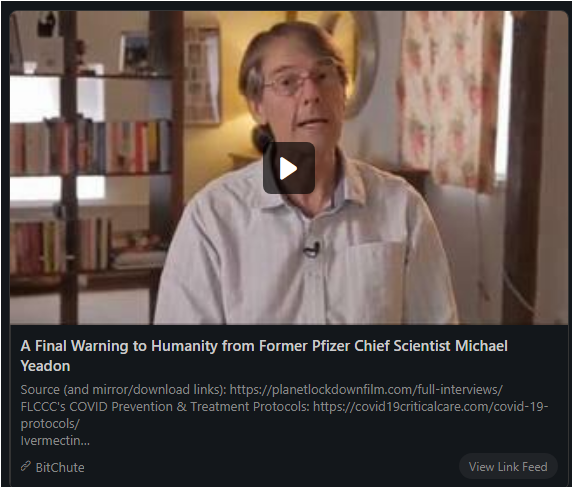Play the Michael Yeadon video
The width and height of the screenshot is (573, 488).
289,168
